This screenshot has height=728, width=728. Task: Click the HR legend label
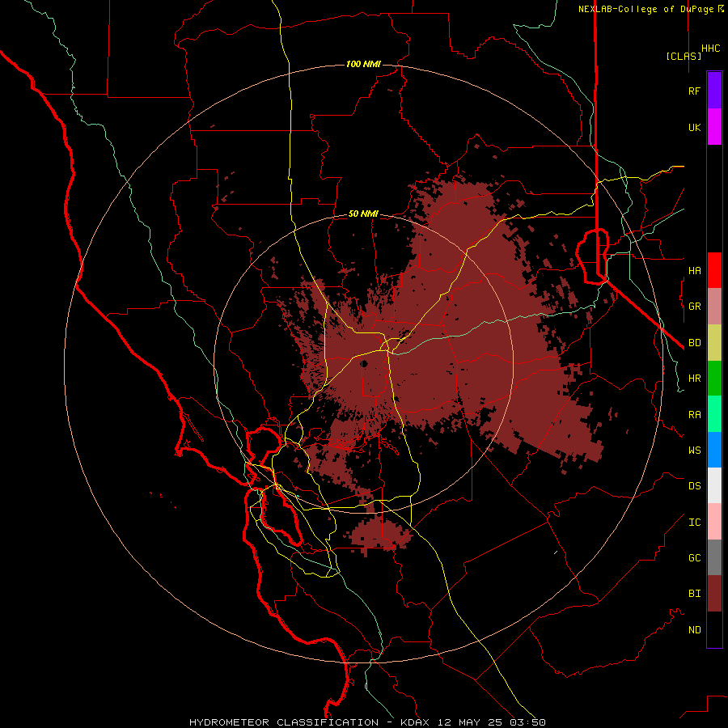click(694, 379)
